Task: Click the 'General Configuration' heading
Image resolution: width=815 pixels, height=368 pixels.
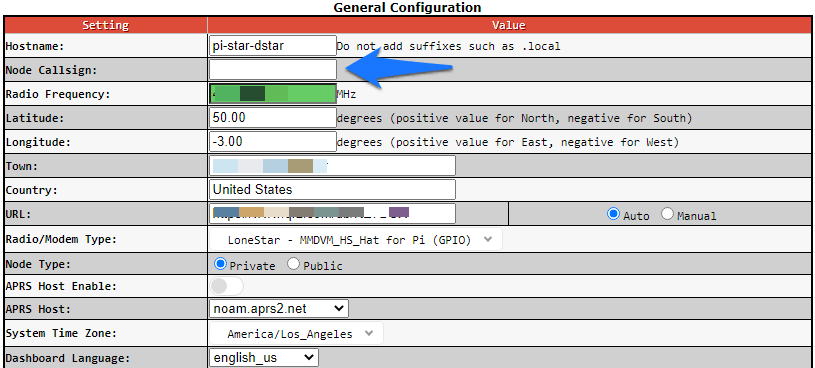Action: click(x=407, y=7)
